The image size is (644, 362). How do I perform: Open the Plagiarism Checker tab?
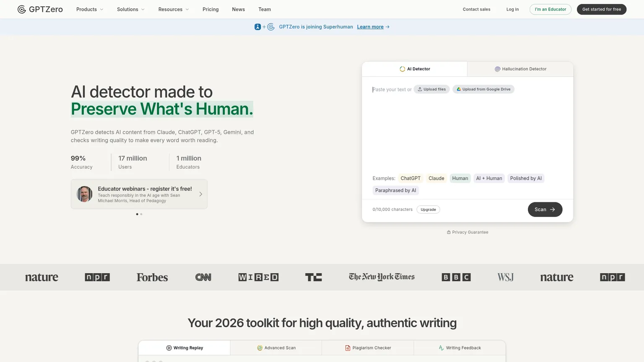click(368, 348)
